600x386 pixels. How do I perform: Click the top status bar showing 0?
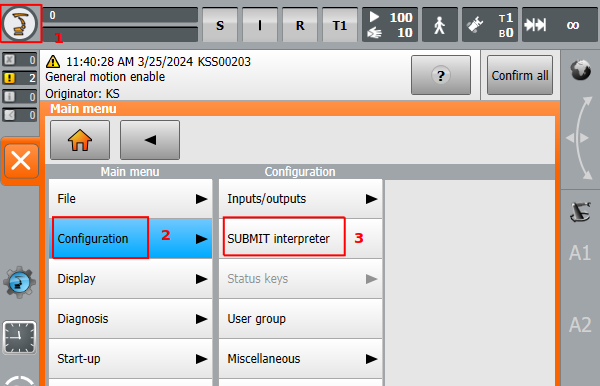point(120,16)
